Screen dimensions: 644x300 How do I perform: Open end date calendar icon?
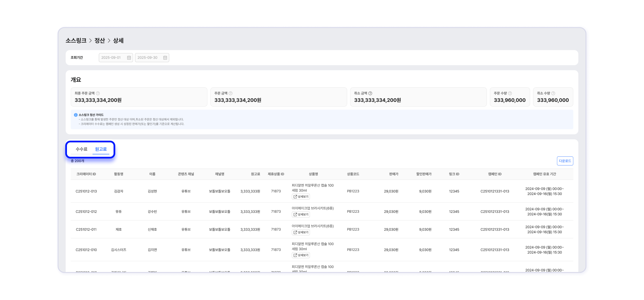(x=165, y=58)
